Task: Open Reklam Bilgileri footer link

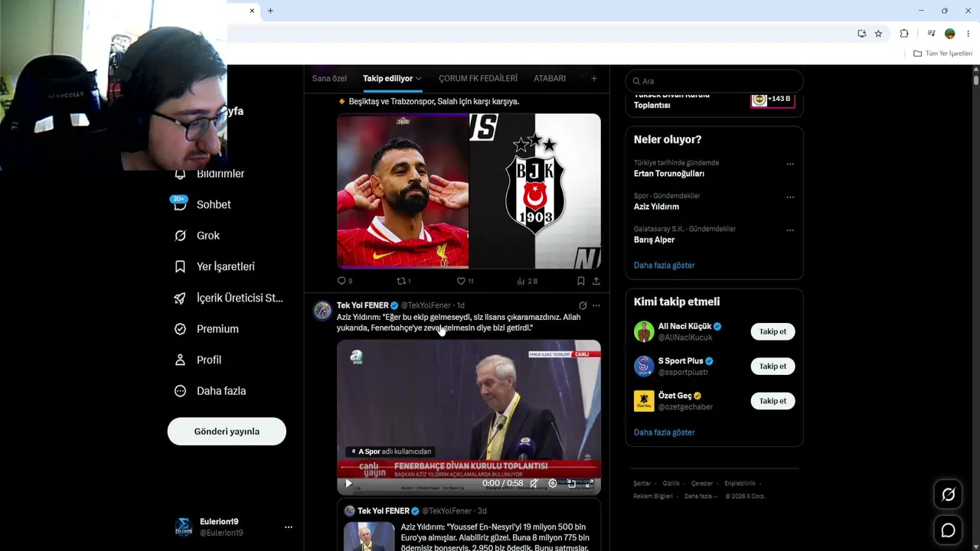Action: (x=653, y=496)
